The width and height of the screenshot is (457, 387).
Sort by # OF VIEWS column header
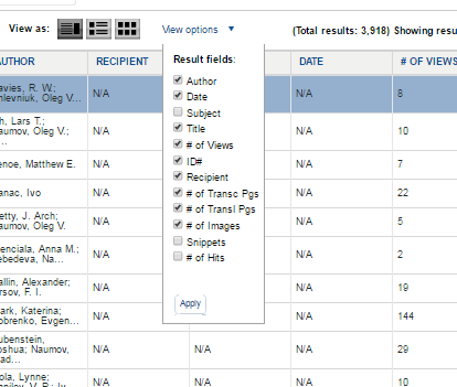tap(428, 62)
